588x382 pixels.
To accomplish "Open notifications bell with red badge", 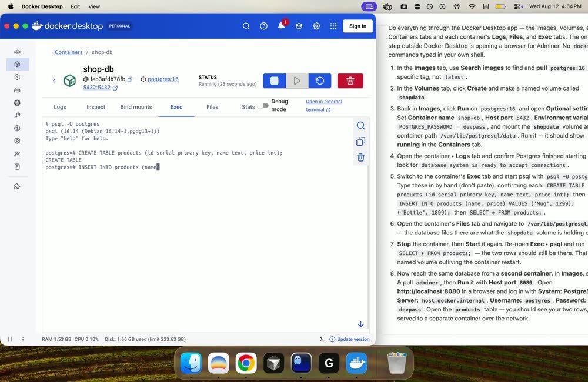I will point(281,25).
